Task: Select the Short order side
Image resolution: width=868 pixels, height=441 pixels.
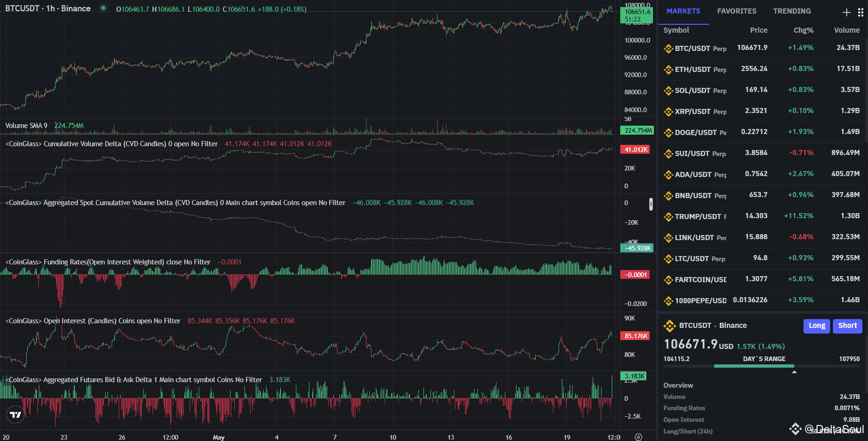Action: tap(847, 326)
